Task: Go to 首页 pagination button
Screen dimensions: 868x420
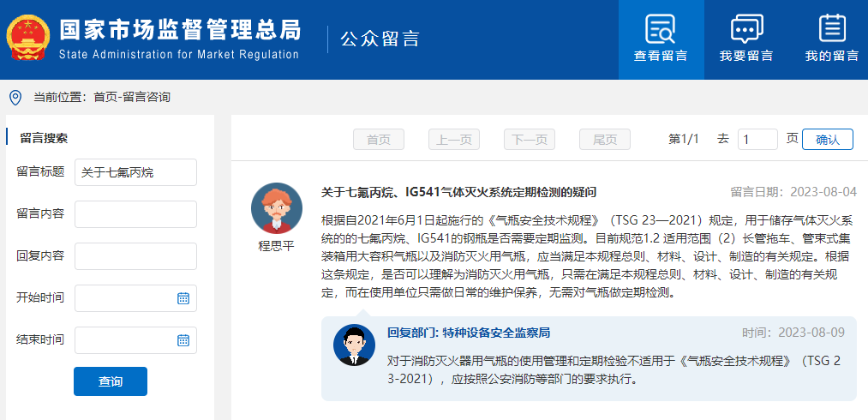Action: click(x=379, y=140)
